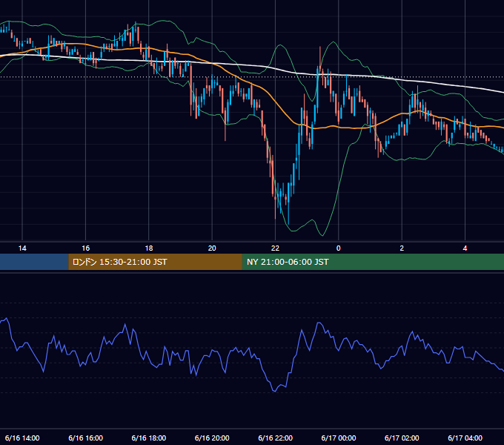Screen dimensions: 504x445
Task: Click the ロンドン 15:30-21:00 JST session bar
Action: tap(155, 262)
